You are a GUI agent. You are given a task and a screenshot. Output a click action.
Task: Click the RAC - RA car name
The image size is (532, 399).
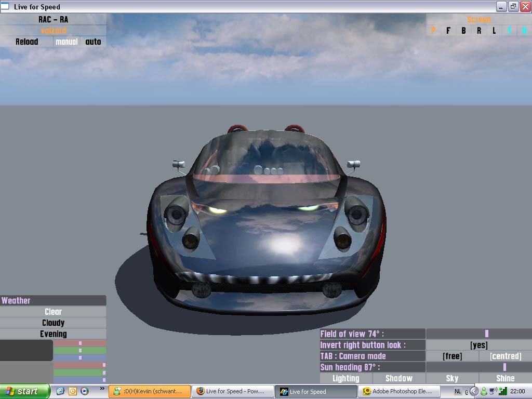pyautogui.click(x=54, y=19)
